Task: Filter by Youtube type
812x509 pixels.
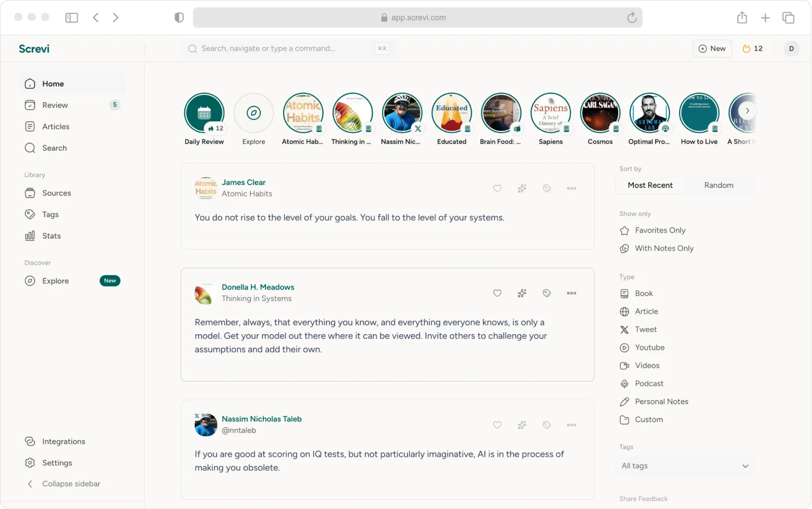Action: tap(642, 347)
